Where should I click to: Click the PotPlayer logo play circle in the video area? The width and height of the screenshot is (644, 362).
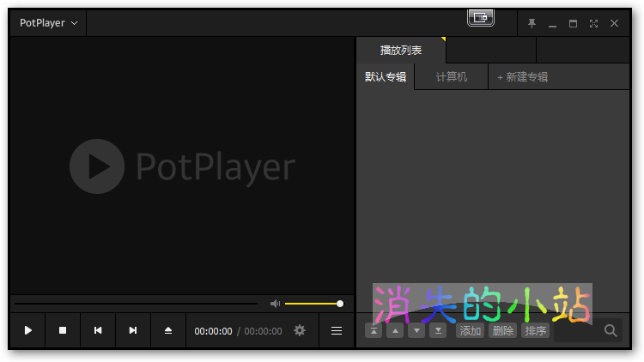pyautogui.click(x=97, y=166)
